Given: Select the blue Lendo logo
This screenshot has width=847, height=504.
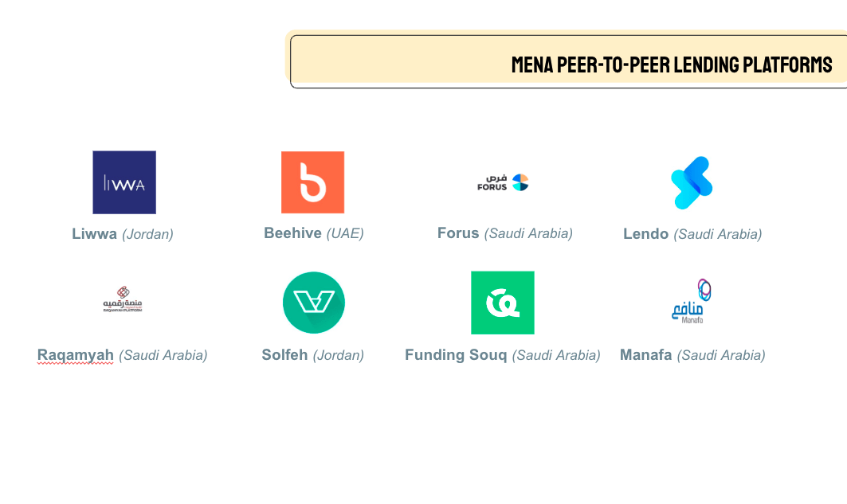Looking at the screenshot, I should click(x=692, y=182).
